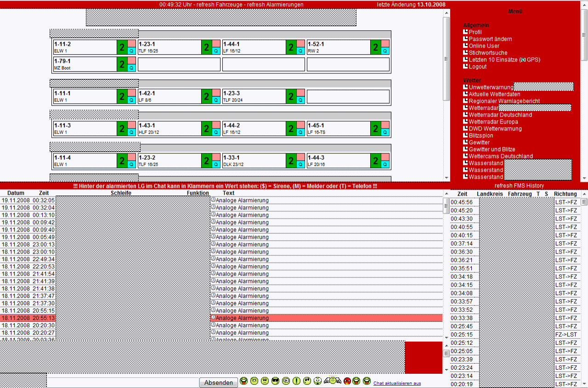This screenshot has height=388, width=588.
Task: Click the Absenden button
Action: tap(219, 382)
